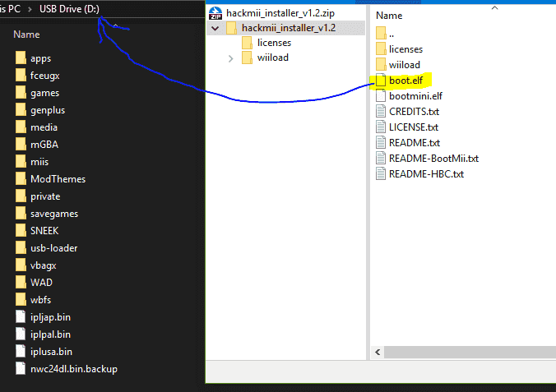556x392 pixels.
Task: Open the miis folder icon
Action: (x=21, y=162)
